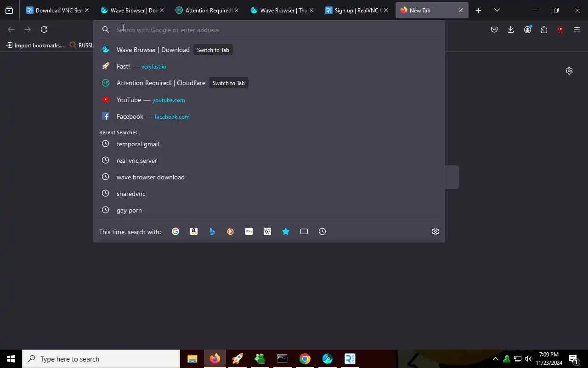
Task: Search in Bookmarks star icon
Action: coord(286,231)
